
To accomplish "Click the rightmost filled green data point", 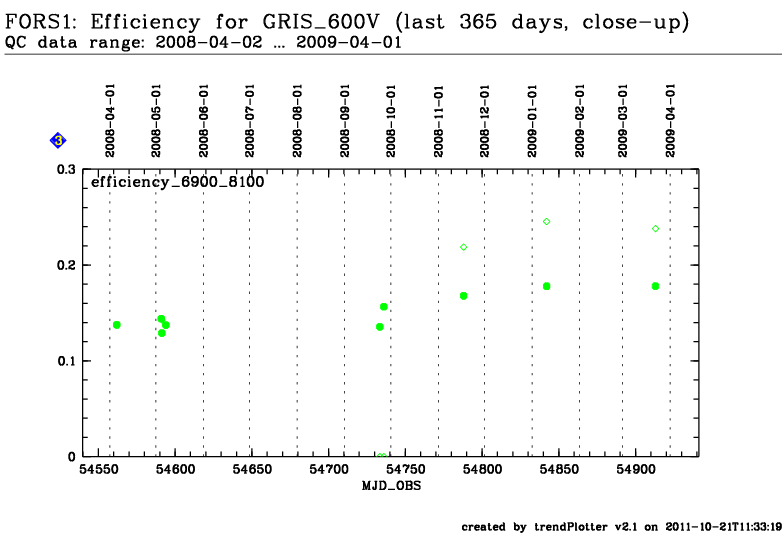I will [656, 286].
